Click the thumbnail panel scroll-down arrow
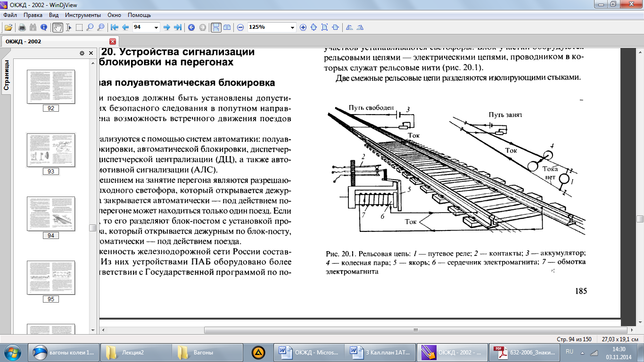Image resolution: width=644 pixels, height=362 pixels. tap(92, 329)
